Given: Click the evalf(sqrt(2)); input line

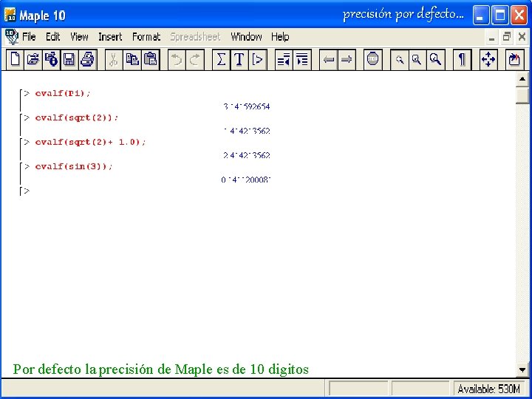Looking at the screenshot, I should pyautogui.click(x=77, y=117).
